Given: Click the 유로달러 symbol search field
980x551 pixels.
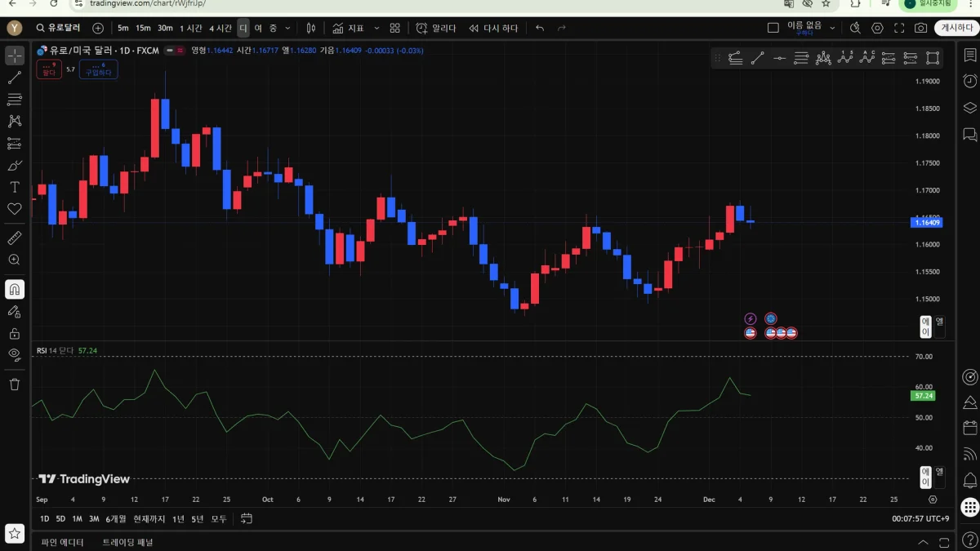Looking at the screenshot, I should tap(59, 28).
